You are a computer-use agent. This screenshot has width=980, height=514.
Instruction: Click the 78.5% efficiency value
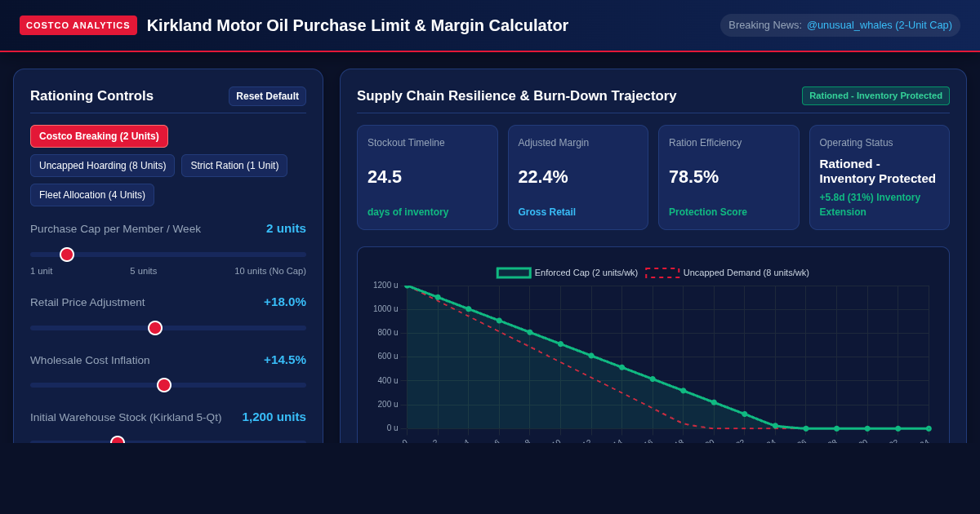(x=694, y=177)
